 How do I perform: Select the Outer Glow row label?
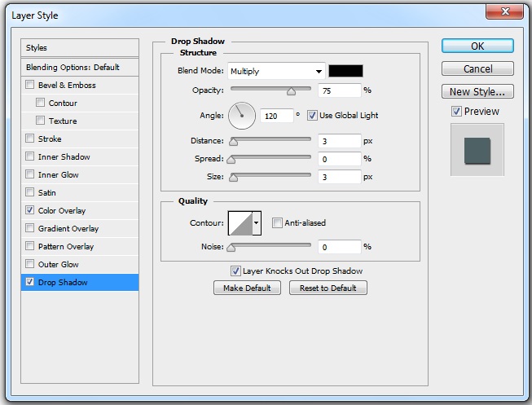pyautogui.click(x=58, y=265)
